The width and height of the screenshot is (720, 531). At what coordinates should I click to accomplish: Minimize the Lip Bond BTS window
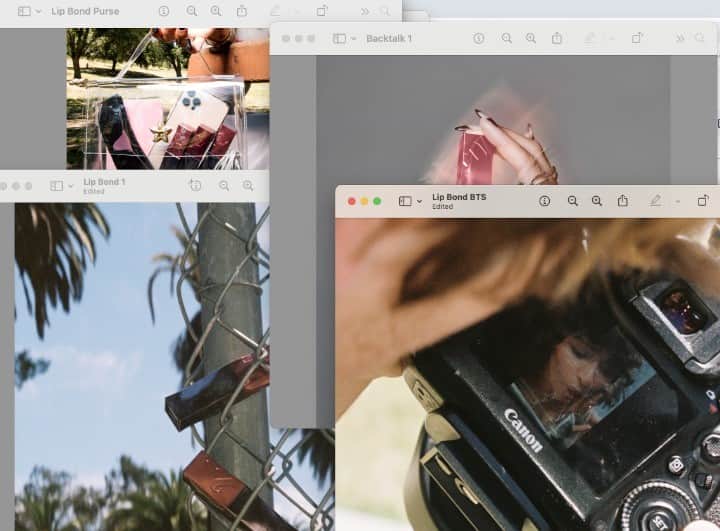[x=365, y=201]
